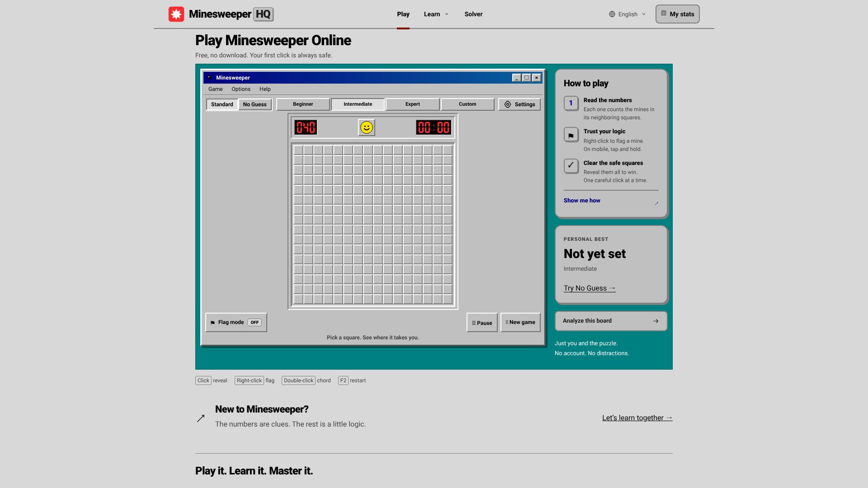Click the timer display showing 00:00

pyautogui.click(x=434, y=127)
